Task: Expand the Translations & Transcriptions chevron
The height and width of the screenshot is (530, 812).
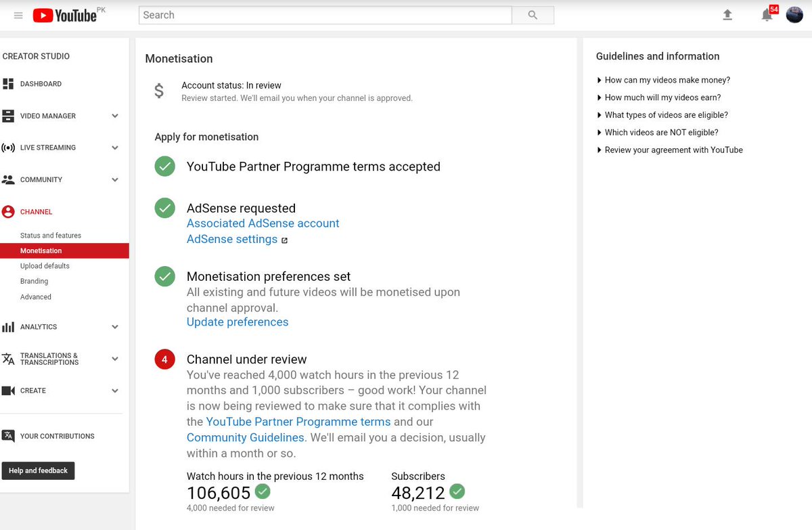Action: tap(115, 359)
